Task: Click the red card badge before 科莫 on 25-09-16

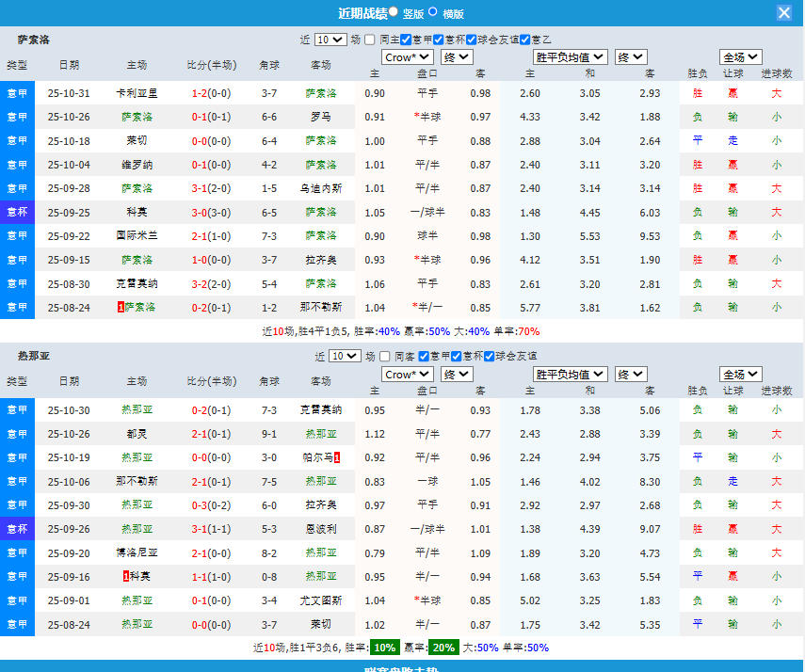Action: tap(125, 576)
